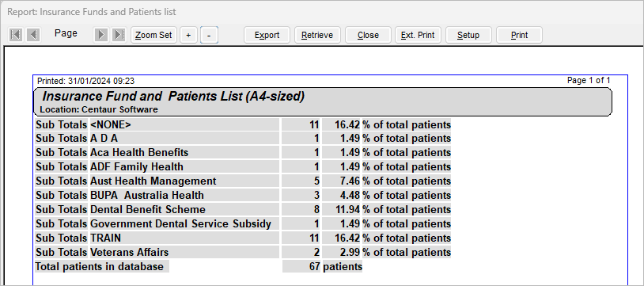Go to the first page of report
The height and width of the screenshot is (286, 644).
point(16,35)
